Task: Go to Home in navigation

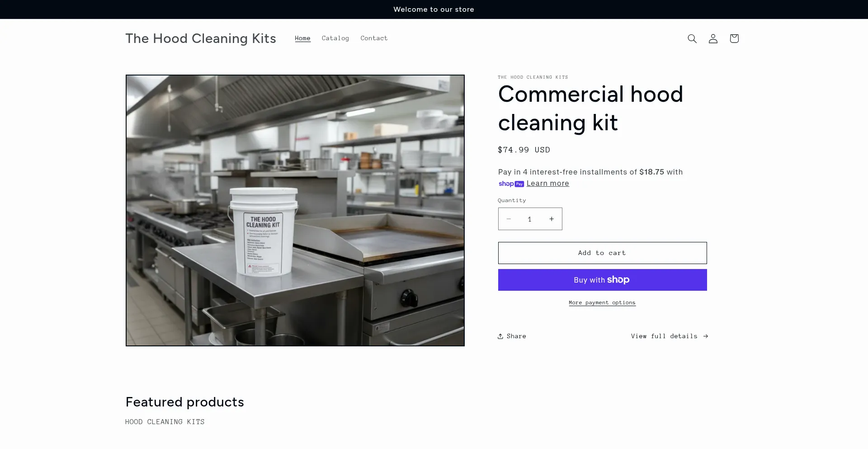Action: [x=302, y=38]
